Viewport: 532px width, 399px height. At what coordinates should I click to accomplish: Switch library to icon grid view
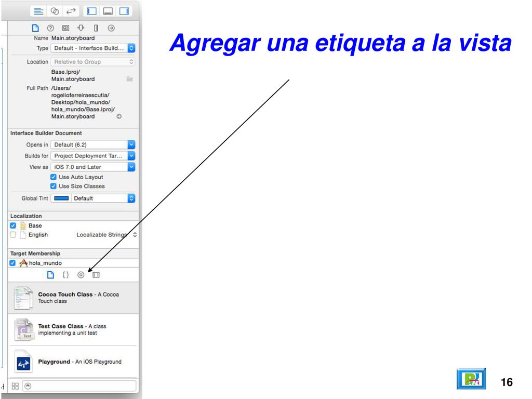pyautogui.click(x=15, y=386)
